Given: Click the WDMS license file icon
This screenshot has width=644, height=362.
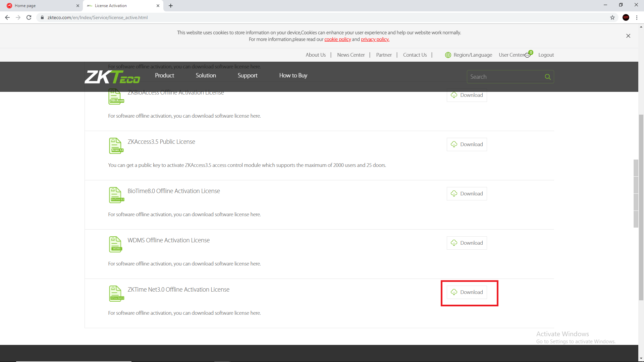Looking at the screenshot, I should point(115,244).
